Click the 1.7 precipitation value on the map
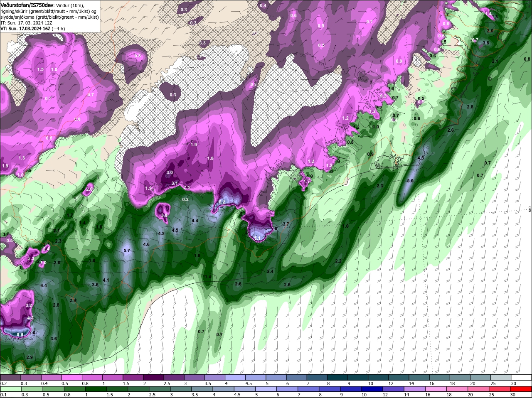532x398 pixels. pos(70,215)
